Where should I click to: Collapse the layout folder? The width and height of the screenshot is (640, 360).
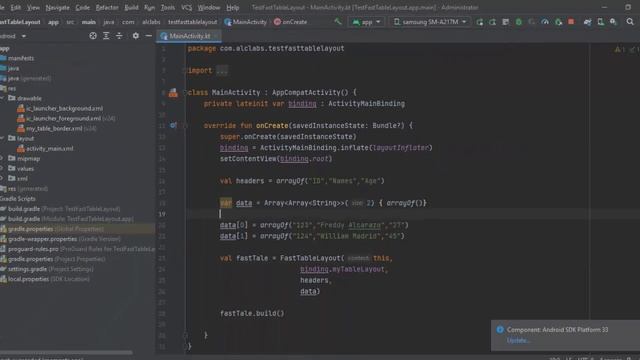click(x=2, y=138)
